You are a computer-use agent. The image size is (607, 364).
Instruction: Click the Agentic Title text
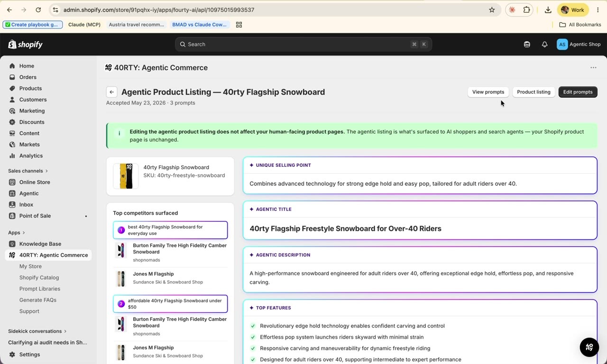tap(345, 228)
